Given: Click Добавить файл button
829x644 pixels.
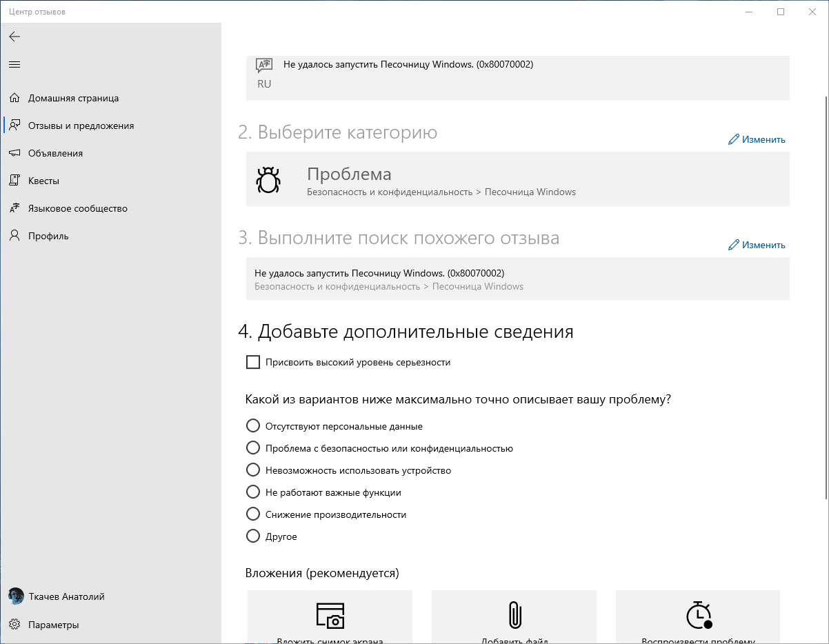Looking at the screenshot, I should click(x=514, y=617).
